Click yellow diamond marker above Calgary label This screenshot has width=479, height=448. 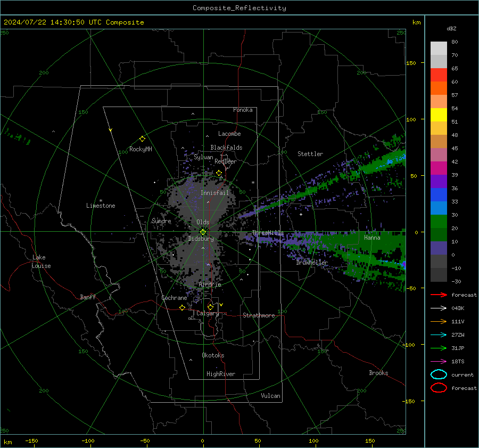click(210, 307)
